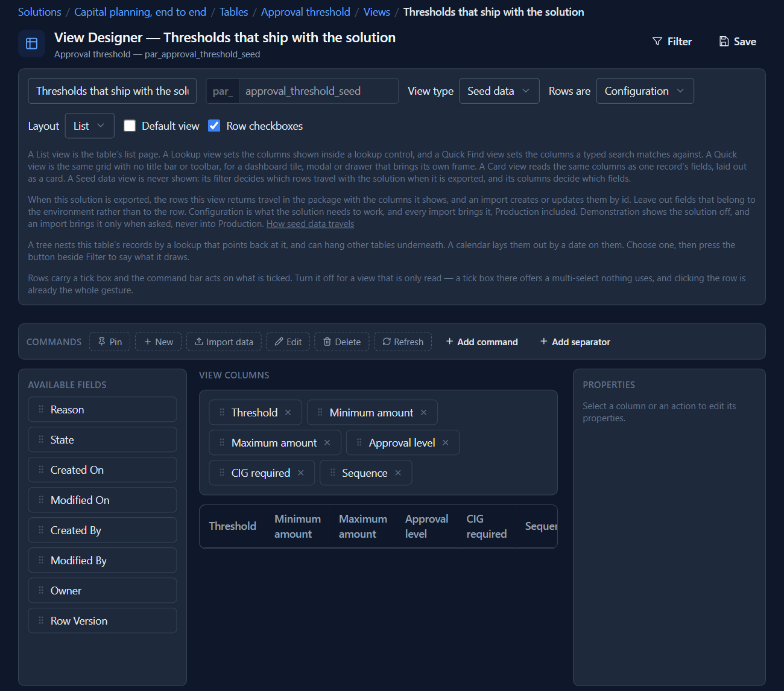Open the Layout List dropdown
The width and height of the screenshot is (784, 691).
89,126
